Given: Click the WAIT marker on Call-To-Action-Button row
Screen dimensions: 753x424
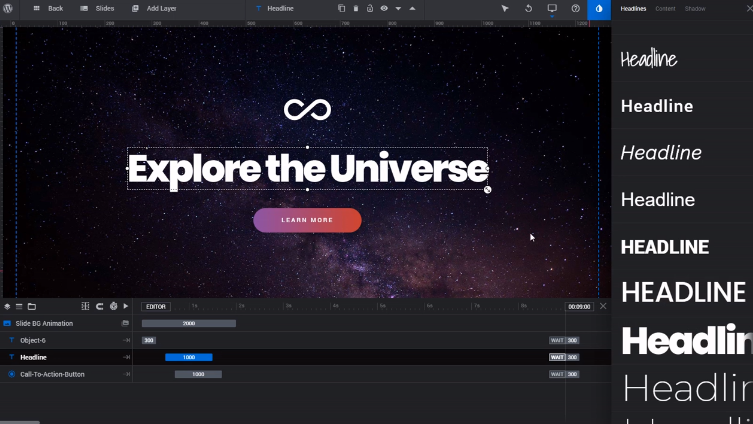Looking at the screenshot, I should coord(557,374).
